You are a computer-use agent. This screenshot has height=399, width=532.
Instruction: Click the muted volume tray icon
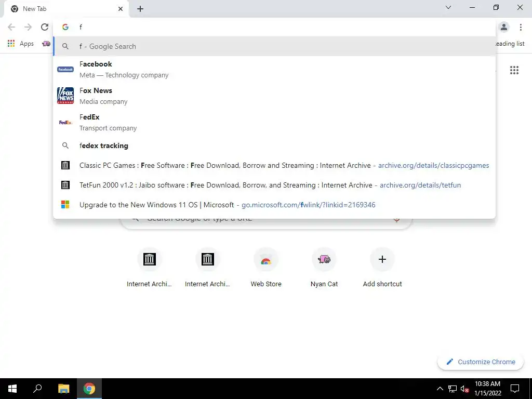click(x=464, y=389)
